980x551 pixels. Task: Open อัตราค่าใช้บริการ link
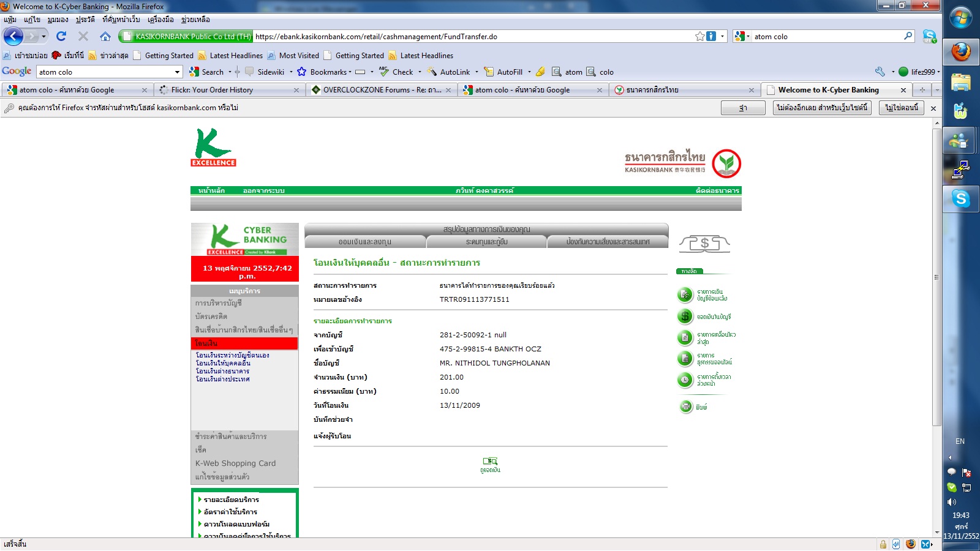pyautogui.click(x=230, y=512)
